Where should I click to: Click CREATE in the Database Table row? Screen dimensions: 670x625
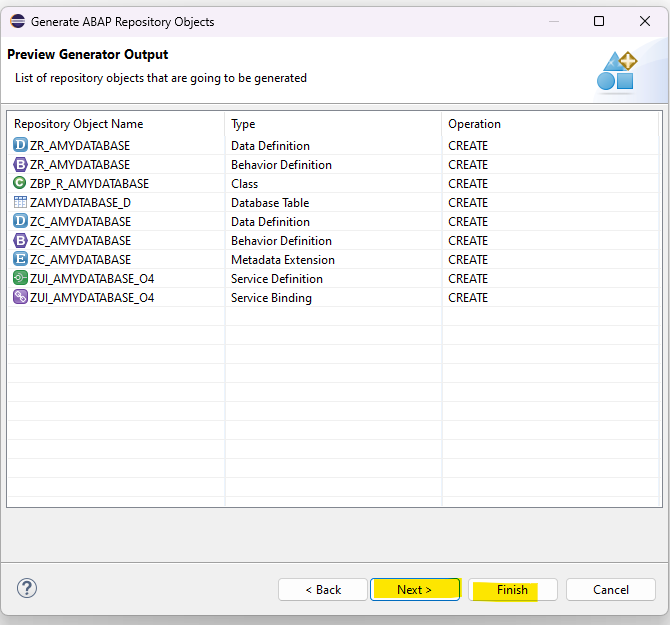click(x=468, y=202)
